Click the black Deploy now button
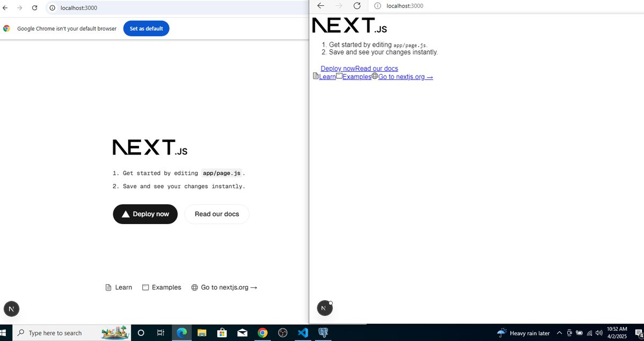This screenshot has height=341, width=644. [x=145, y=214]
